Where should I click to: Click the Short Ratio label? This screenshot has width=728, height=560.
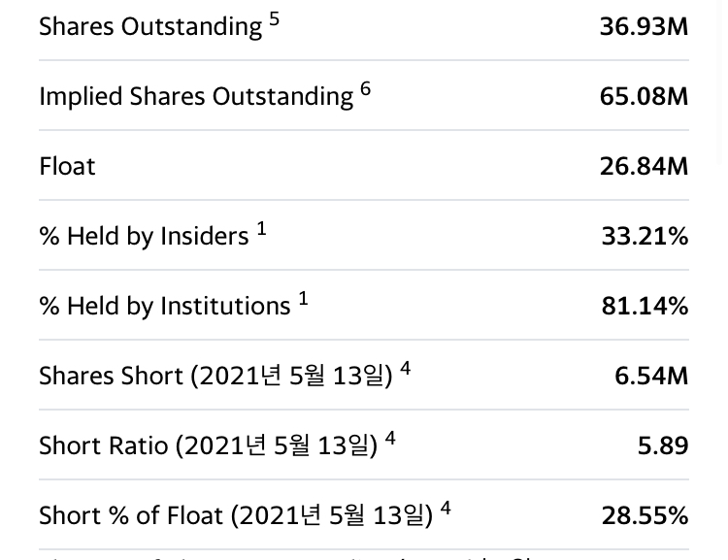pyautogui.click(x=208, y=445)
